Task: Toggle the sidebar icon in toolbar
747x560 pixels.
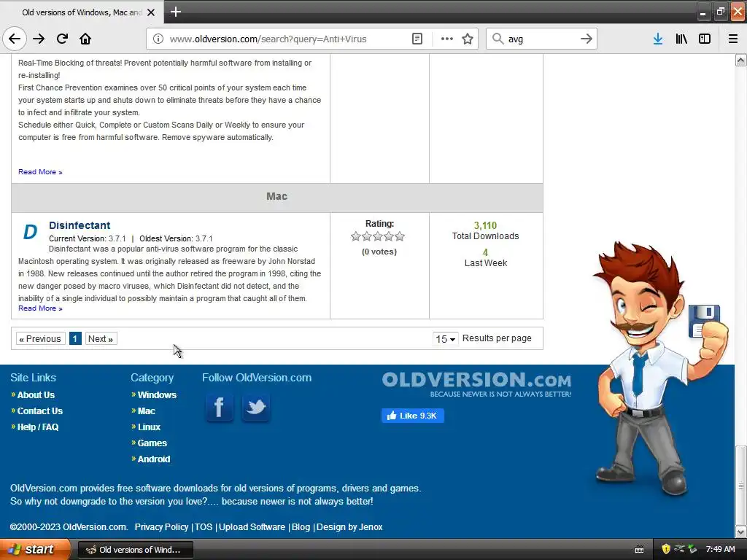Action: tap(705, 39)
